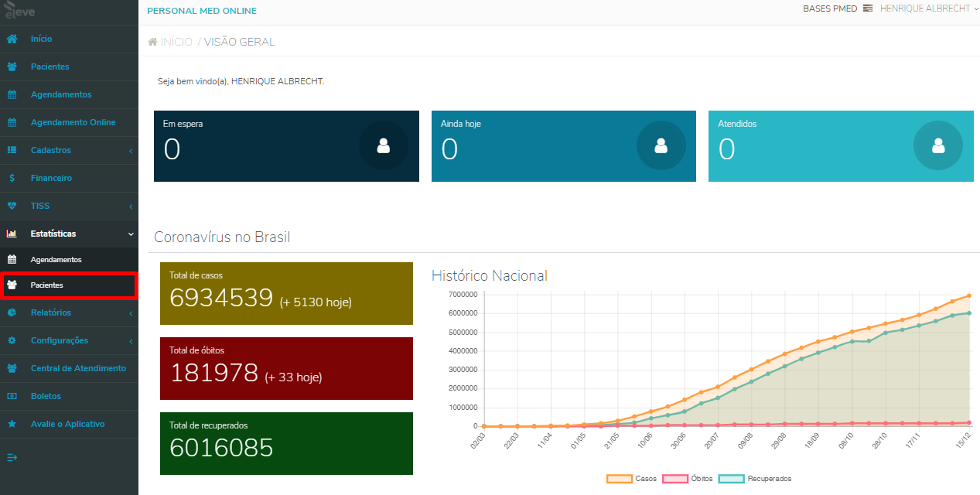Click the eleve logo at top left
The height and width of the screenshot is (495, 980).
click(x=19, y=11)
